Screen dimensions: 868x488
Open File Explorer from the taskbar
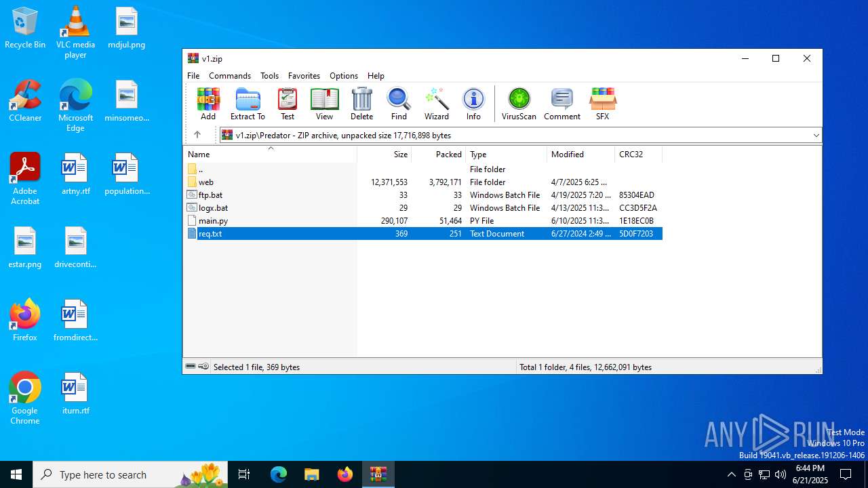click(311, 474)
